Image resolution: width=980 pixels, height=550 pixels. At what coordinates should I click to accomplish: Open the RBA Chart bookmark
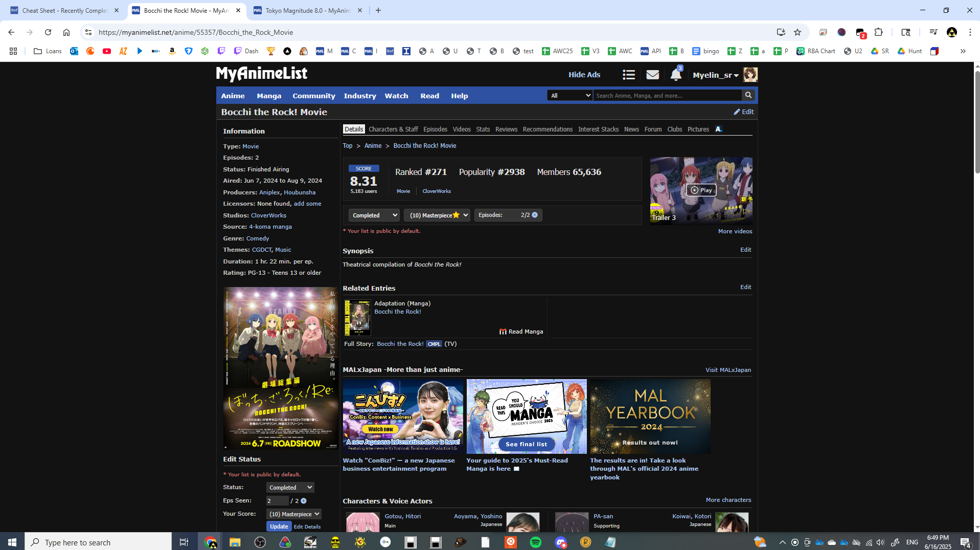point(815,51)
